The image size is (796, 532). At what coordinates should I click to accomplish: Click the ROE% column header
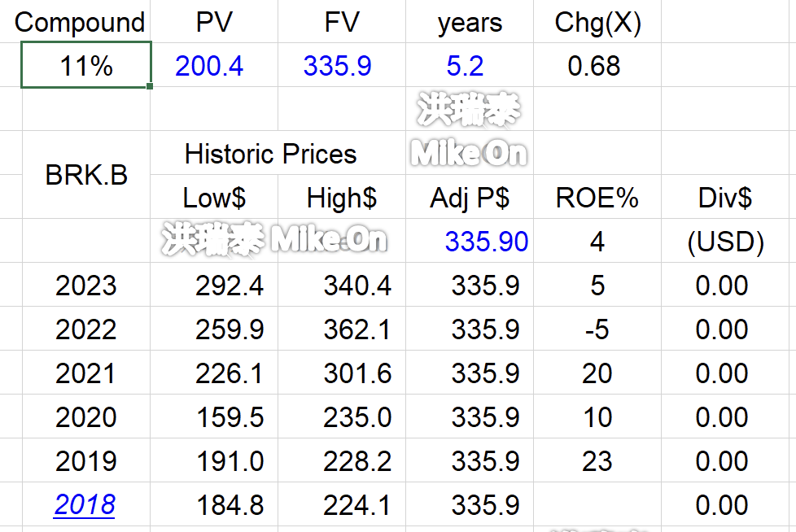[597, 198]
